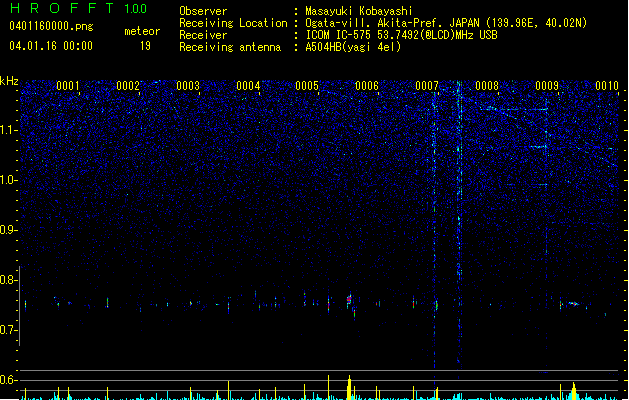The image size is (629, 400).
Task: Click the 'Observer' field label
Action: coord(203,11)
